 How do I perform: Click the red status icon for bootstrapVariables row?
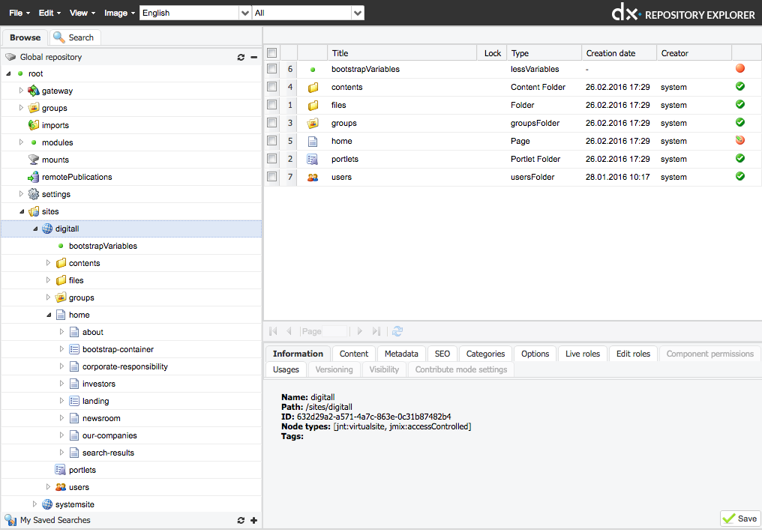coord(740,68)
